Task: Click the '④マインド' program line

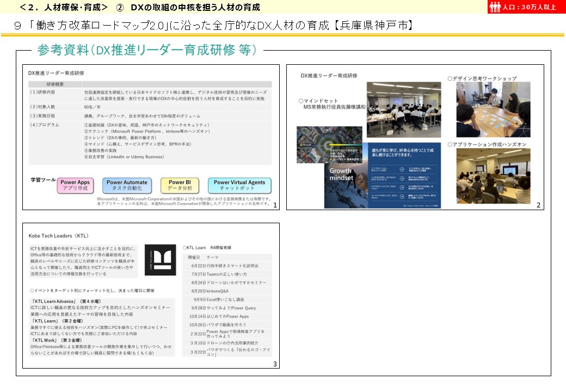Action: click(138, 144)
